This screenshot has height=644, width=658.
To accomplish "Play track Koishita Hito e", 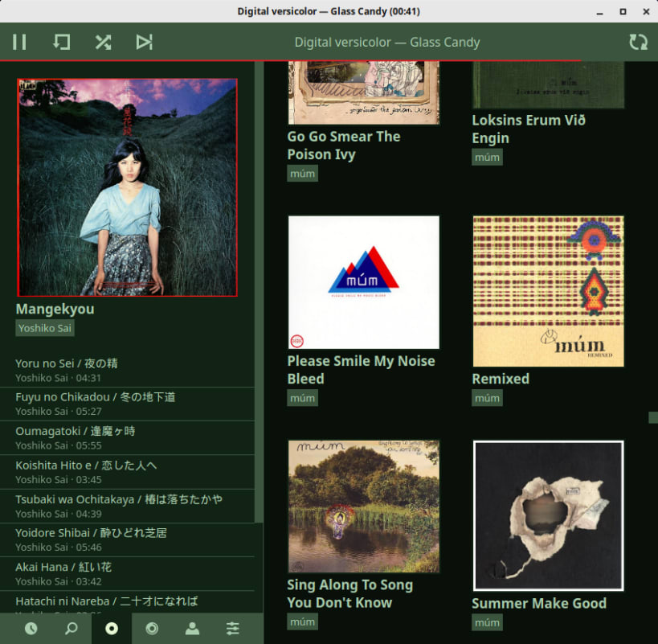I will pyautogui.click(x=127, y=472).
